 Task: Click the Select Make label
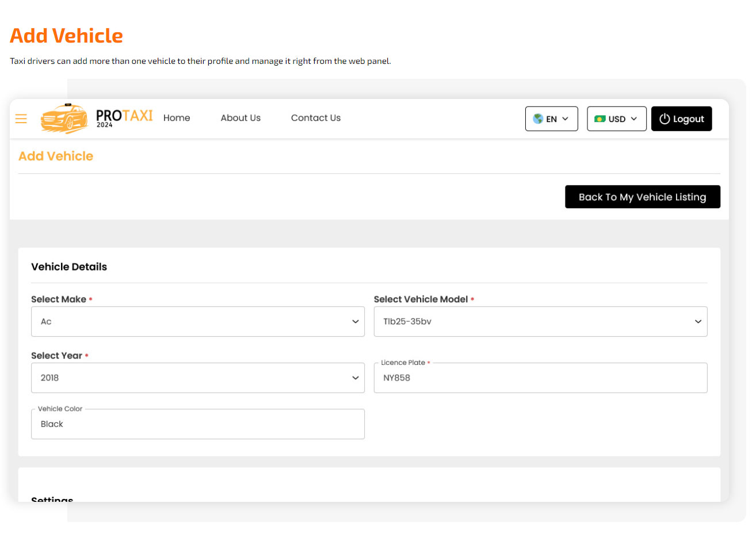pos(59,299)
